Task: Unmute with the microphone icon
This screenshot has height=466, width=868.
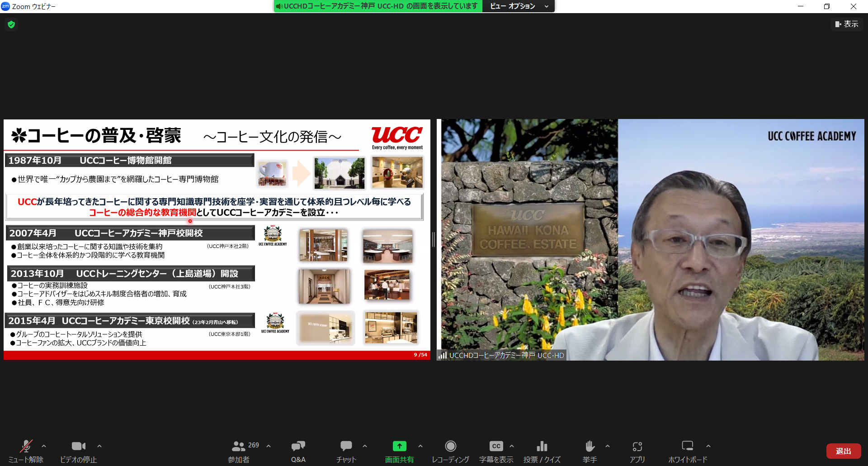Action: click(26, 446)
